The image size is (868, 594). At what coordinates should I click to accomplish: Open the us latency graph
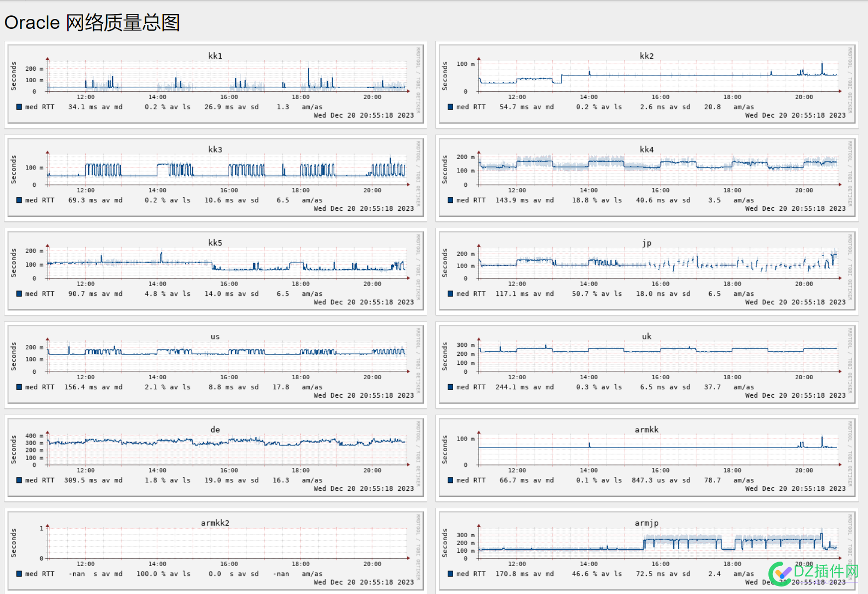pos(216,365)
